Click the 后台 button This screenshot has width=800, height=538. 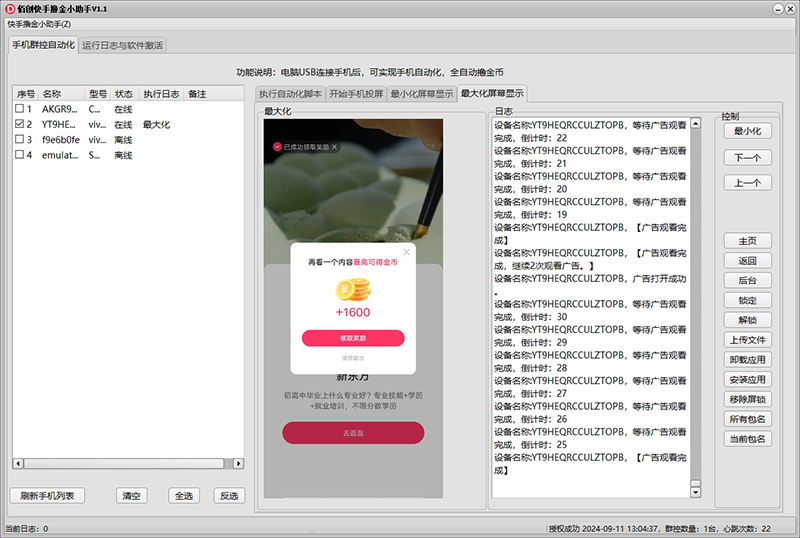click(x=747, y=280)
